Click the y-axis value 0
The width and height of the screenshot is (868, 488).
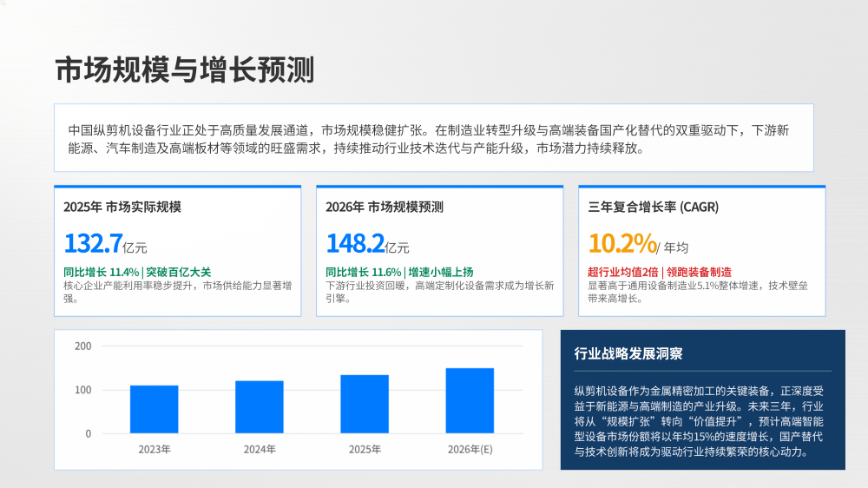(89, 433)
